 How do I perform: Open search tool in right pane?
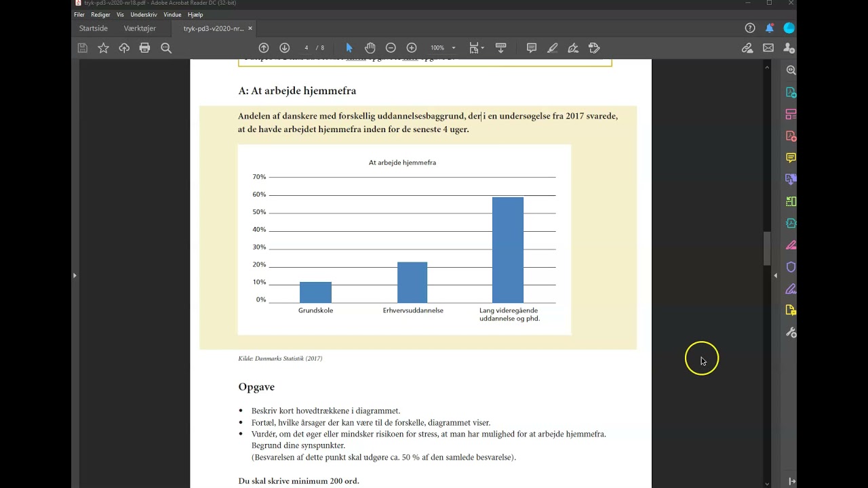tap(791, 70)
